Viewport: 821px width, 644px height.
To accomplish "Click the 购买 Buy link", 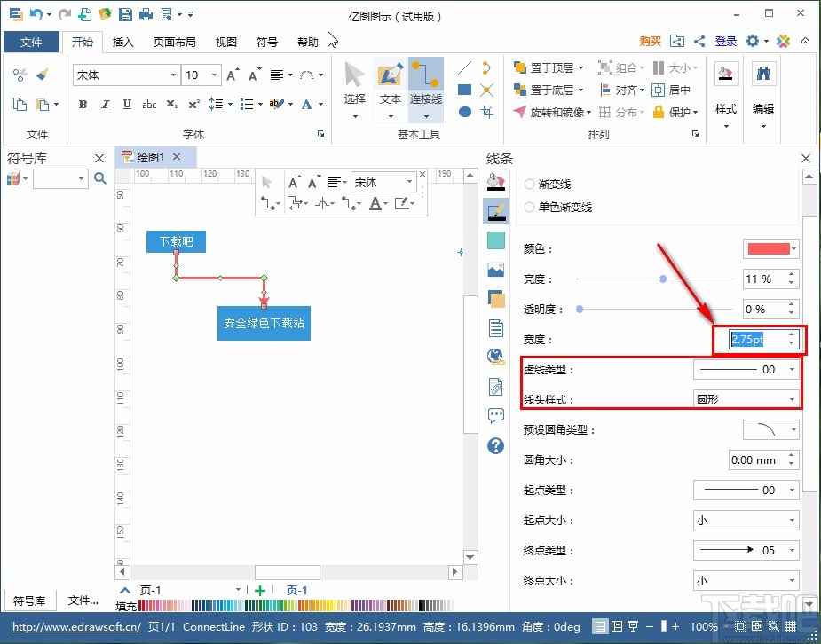I will coord(651,42).
